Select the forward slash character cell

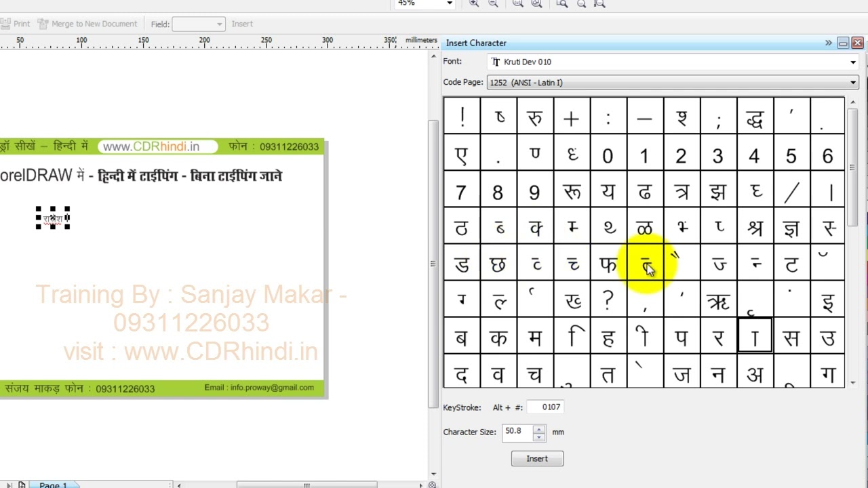tap(791, 190)
